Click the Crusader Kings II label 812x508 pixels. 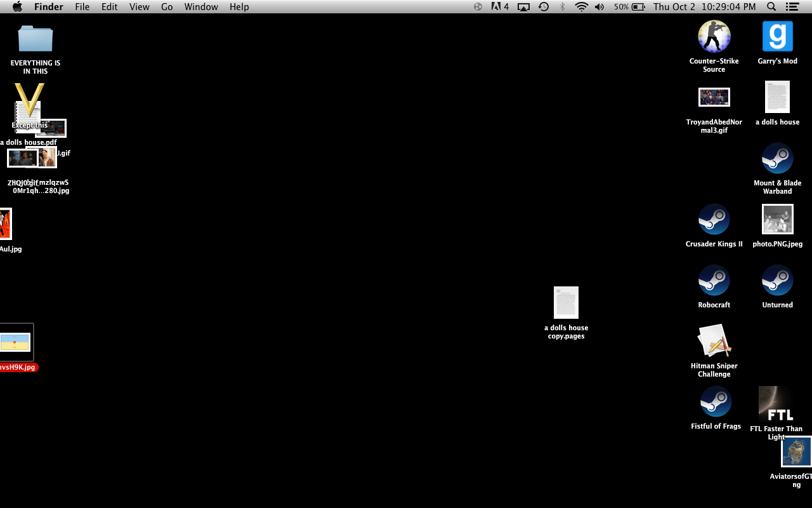(x=714, y=244)
